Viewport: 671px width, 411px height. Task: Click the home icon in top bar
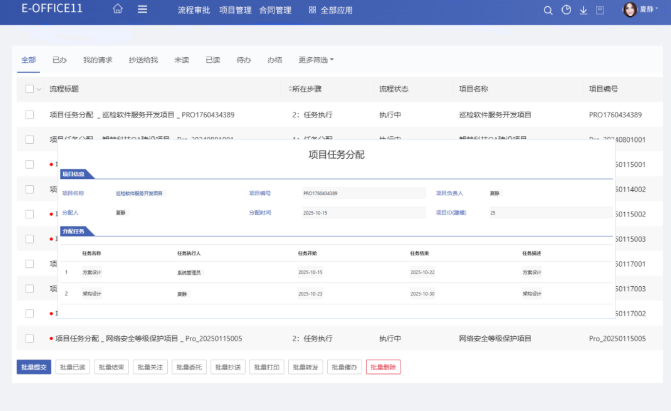point(119,10)
